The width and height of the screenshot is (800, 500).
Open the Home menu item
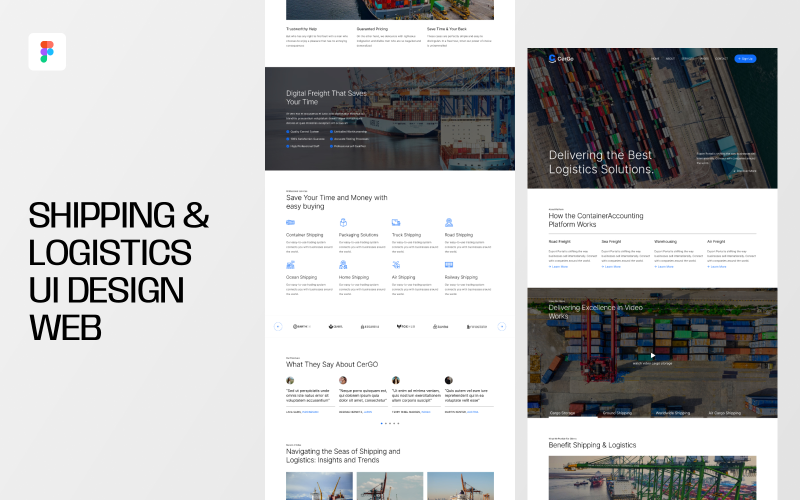point(655,59)
